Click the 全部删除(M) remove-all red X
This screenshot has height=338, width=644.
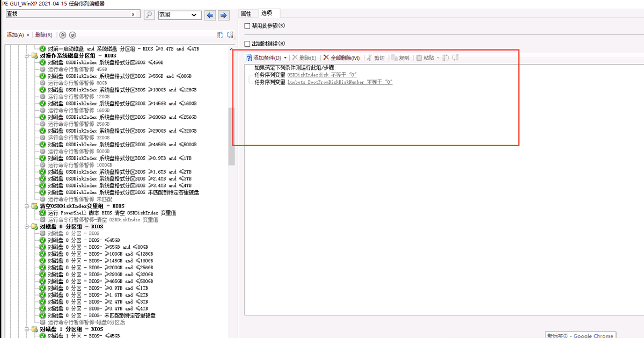[x=341, y=57]
